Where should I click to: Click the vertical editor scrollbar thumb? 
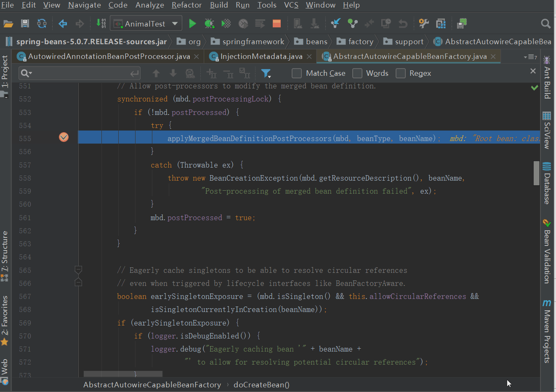coord(536,173)
